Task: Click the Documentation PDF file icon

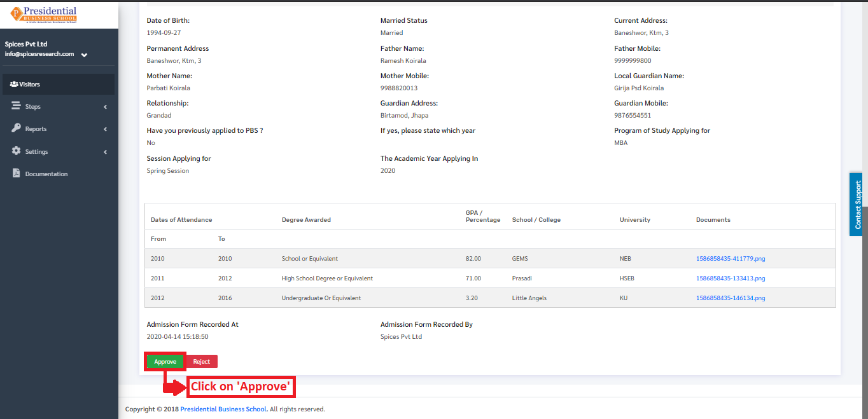Action: (16, 174)
